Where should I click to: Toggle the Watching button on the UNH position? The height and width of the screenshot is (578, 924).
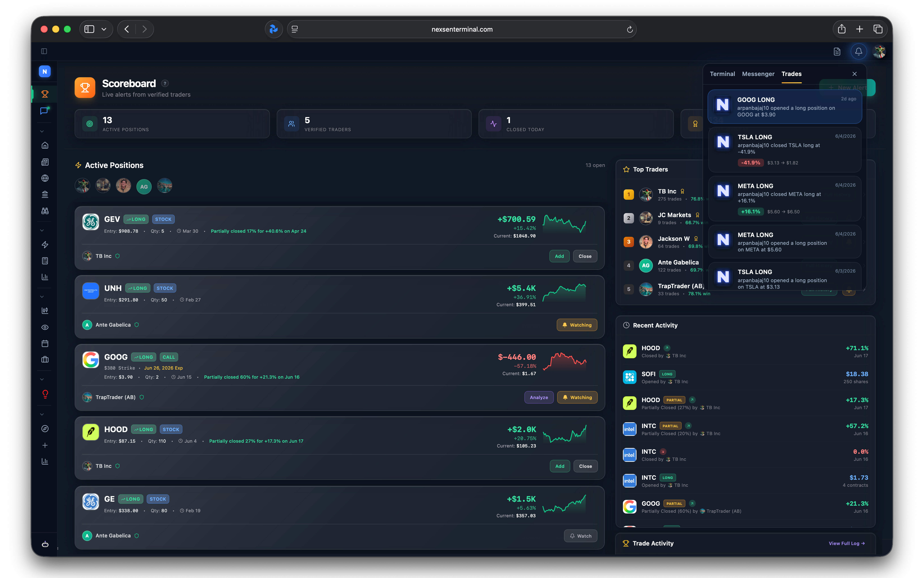point(577,325)
